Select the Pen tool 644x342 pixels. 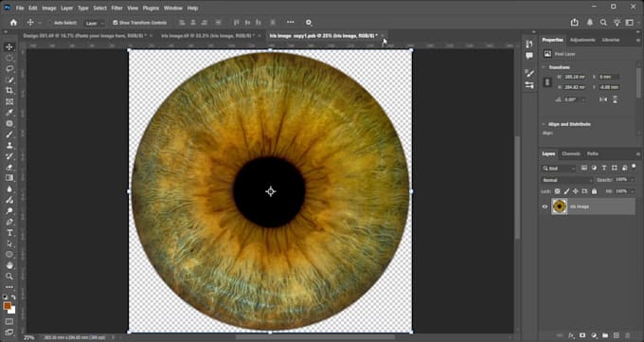point(9,222)
